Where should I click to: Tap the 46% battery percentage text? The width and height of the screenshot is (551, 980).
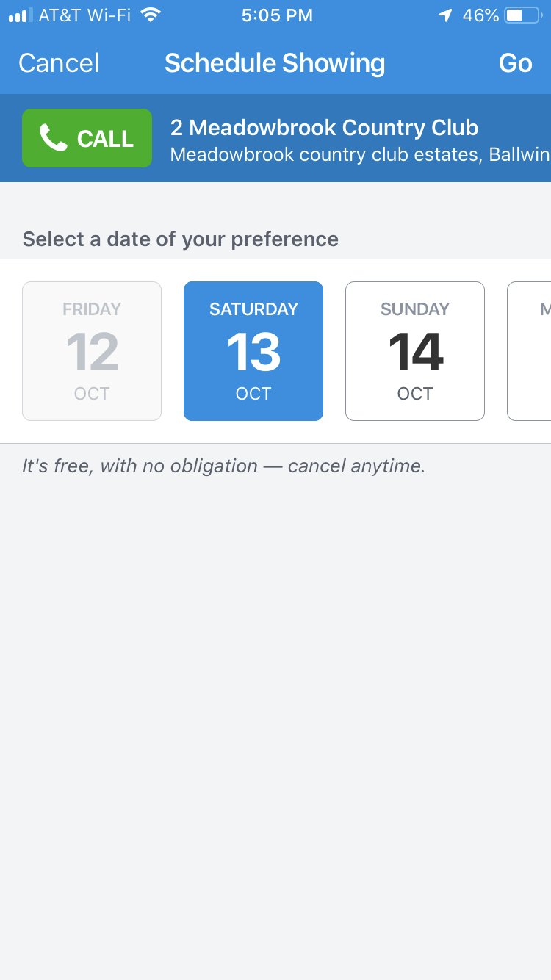coord(480,15)
